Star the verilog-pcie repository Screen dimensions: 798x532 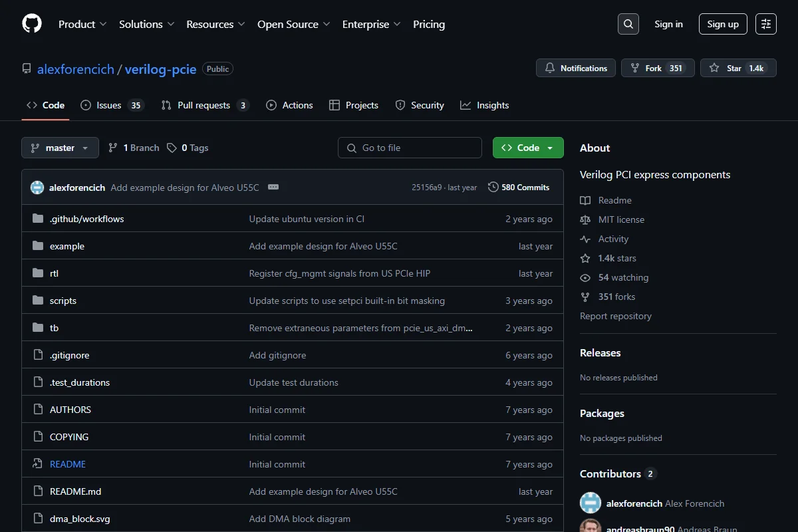[738, 68]
